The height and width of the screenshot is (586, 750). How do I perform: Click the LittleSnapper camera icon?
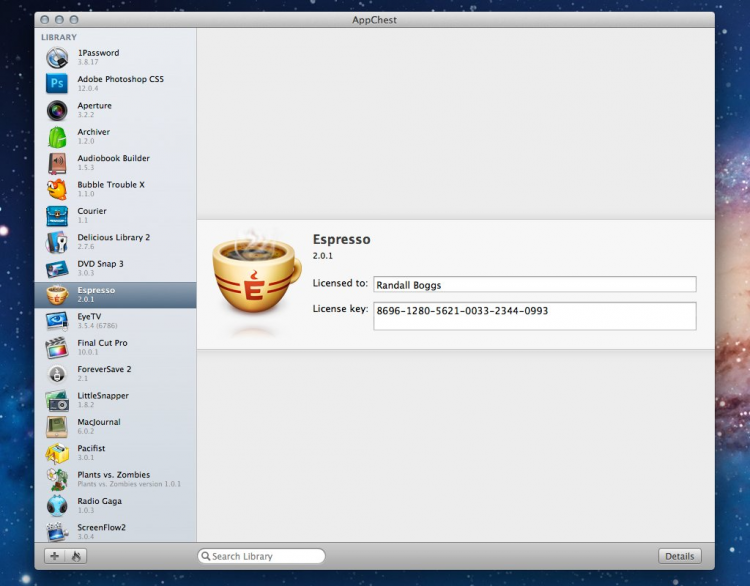point(57,400)
